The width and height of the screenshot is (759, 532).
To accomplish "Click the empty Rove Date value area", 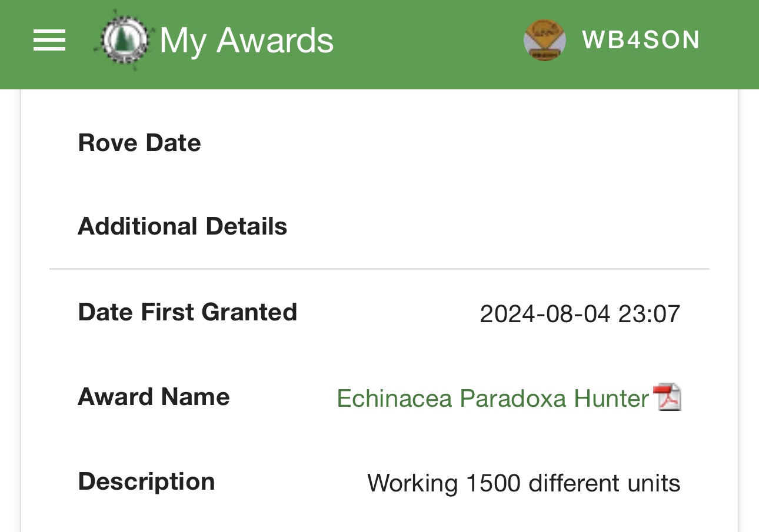I will tap(530, 143).
